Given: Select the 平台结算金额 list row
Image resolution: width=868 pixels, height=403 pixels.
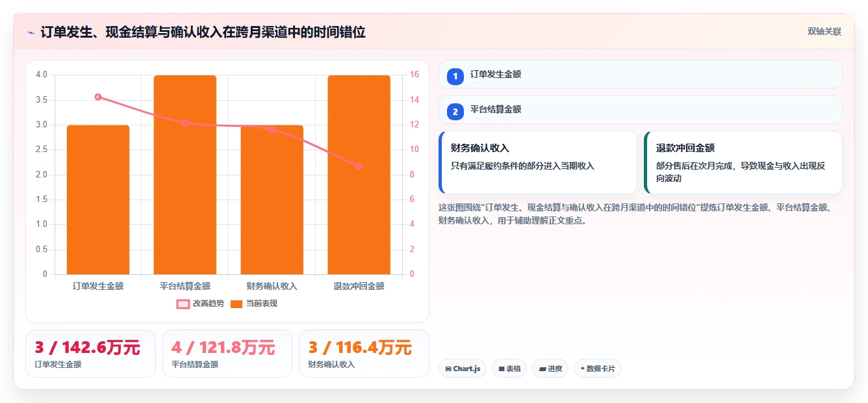Looking at the screenshot, I should 641,109.
